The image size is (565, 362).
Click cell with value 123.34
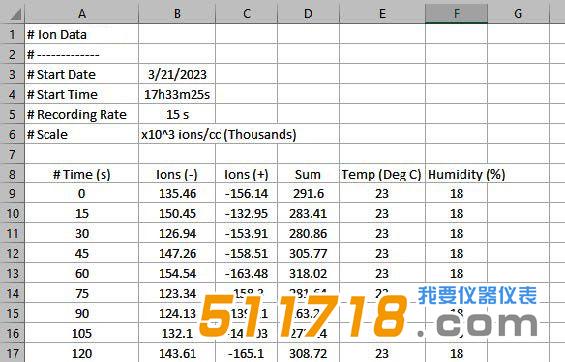tap(177, 293)
